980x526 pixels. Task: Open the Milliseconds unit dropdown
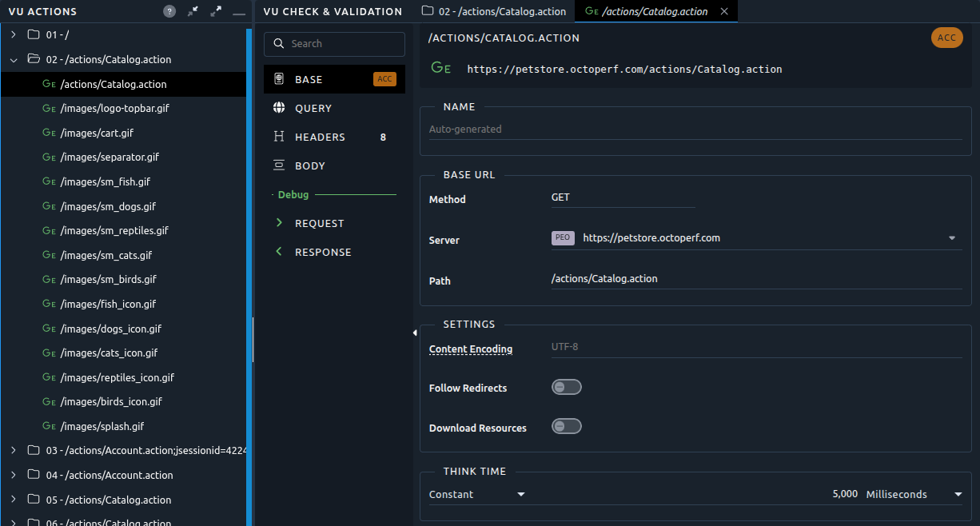tap(914, 494)
